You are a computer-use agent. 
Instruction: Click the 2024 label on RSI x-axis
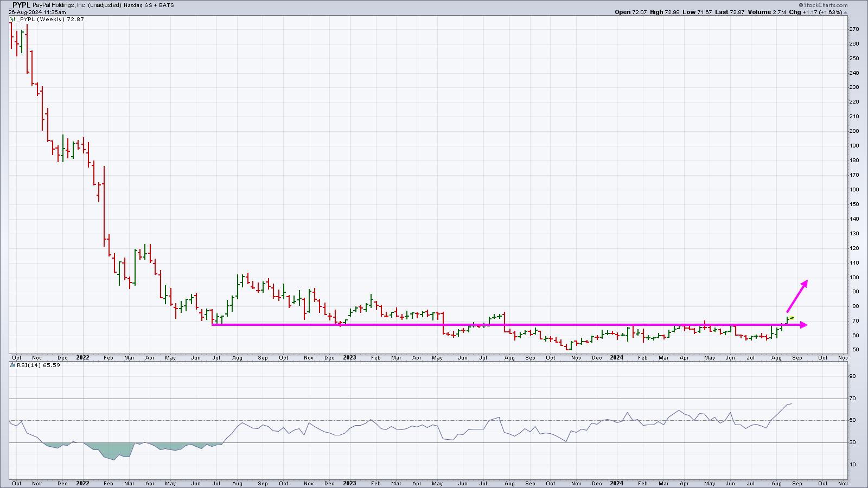(616, 483)
